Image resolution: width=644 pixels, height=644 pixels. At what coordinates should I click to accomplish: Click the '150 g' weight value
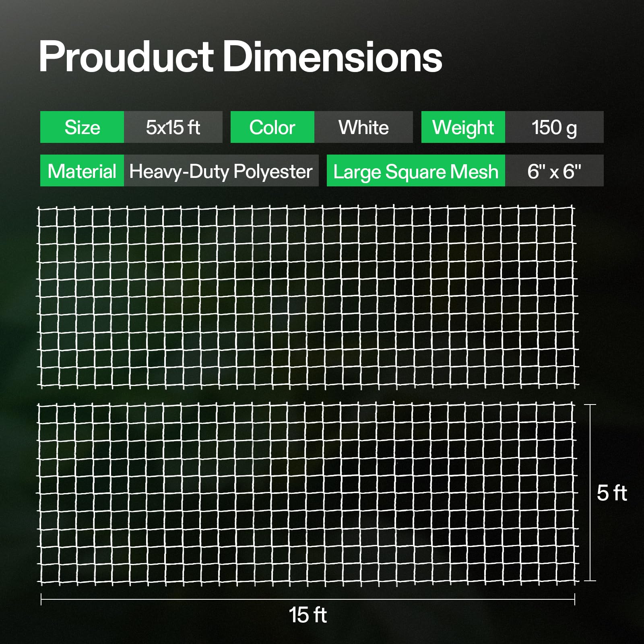pos(554,127)
